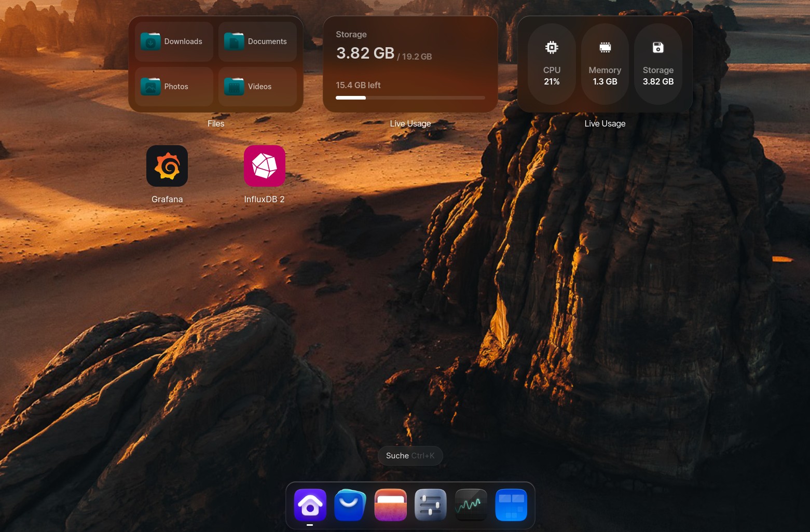810x532 pixels.
Task: Open Settings from the dock
Action: coord(431,505)
